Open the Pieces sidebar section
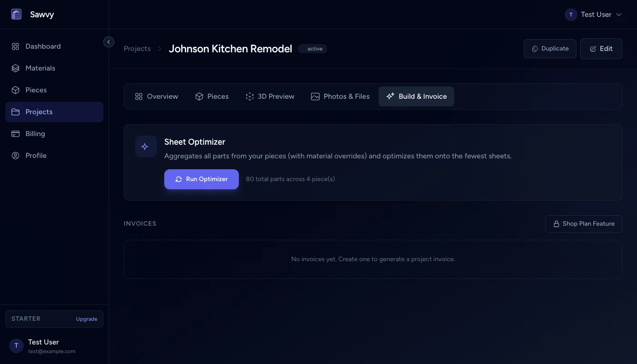Image resolution: width=637 pixels, height=364 pixels. click(36, 90)
